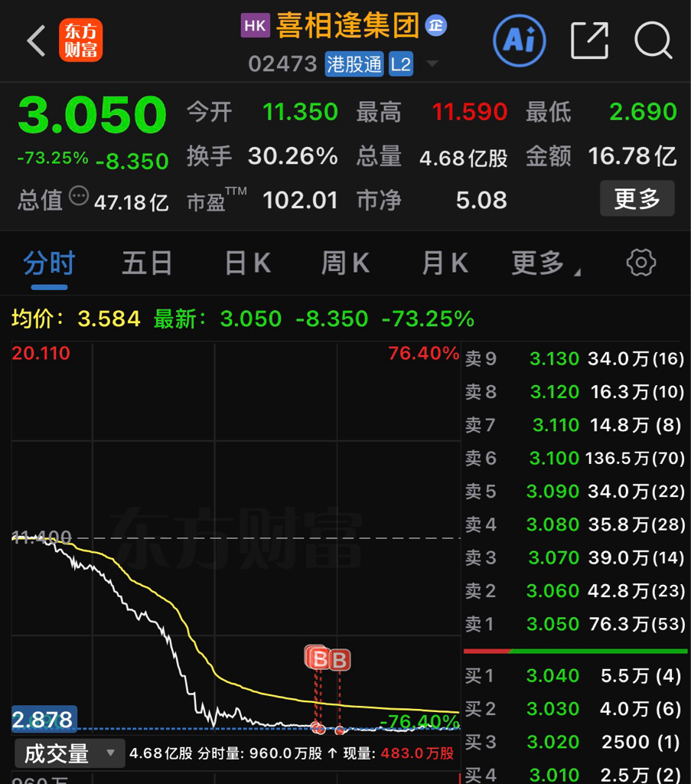Open the Ai assistant icon

(519, 41)
